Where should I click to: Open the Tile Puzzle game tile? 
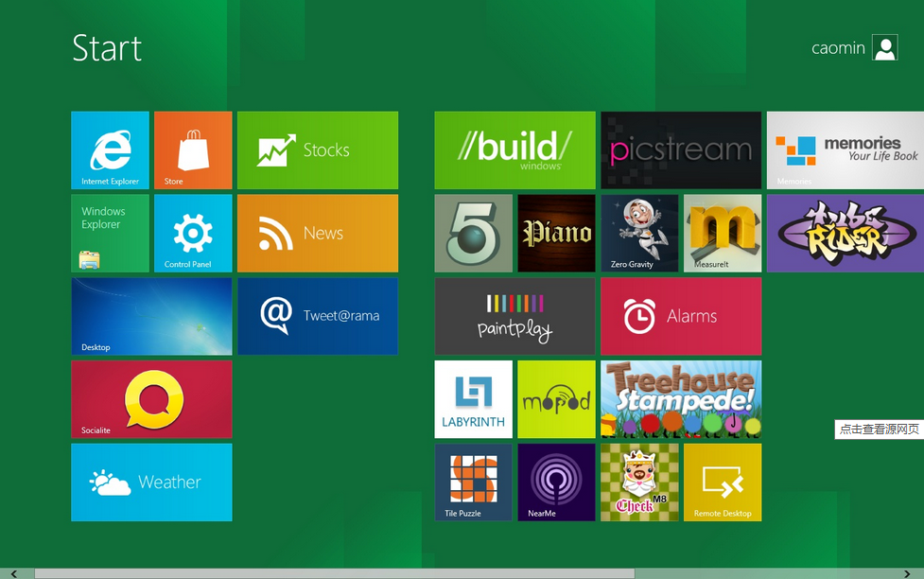[474, 482]
